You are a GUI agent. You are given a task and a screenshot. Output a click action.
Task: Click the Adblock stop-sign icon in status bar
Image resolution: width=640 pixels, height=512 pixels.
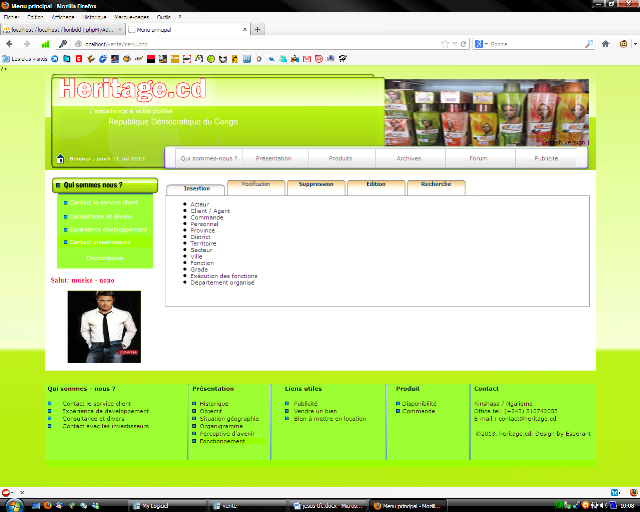(5, 492)
